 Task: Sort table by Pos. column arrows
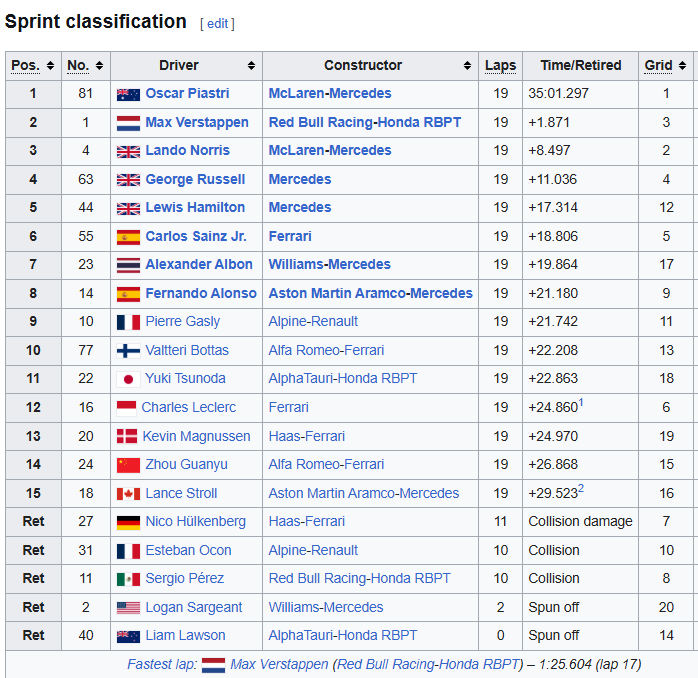[x=50, y=66]
